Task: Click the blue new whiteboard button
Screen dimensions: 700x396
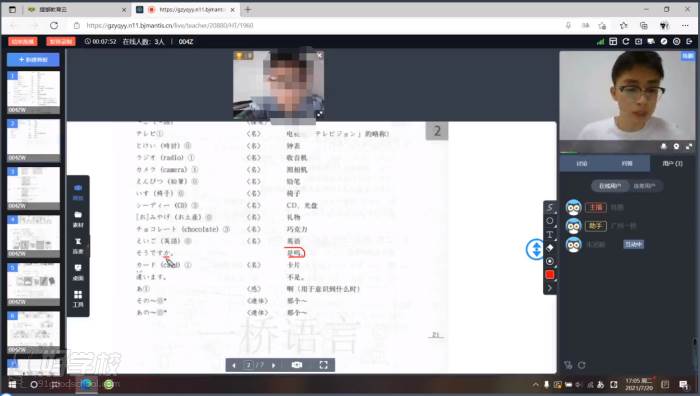Action: (33, 59)
